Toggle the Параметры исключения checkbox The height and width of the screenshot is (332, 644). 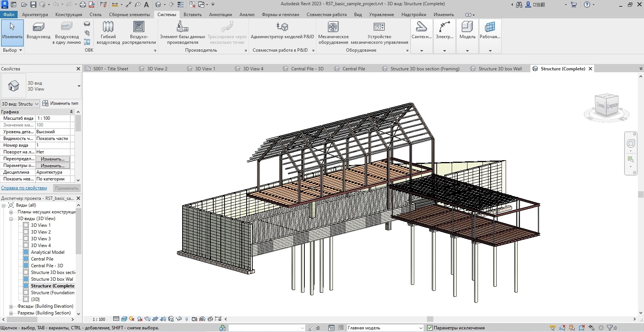click(x=430, y=328)
